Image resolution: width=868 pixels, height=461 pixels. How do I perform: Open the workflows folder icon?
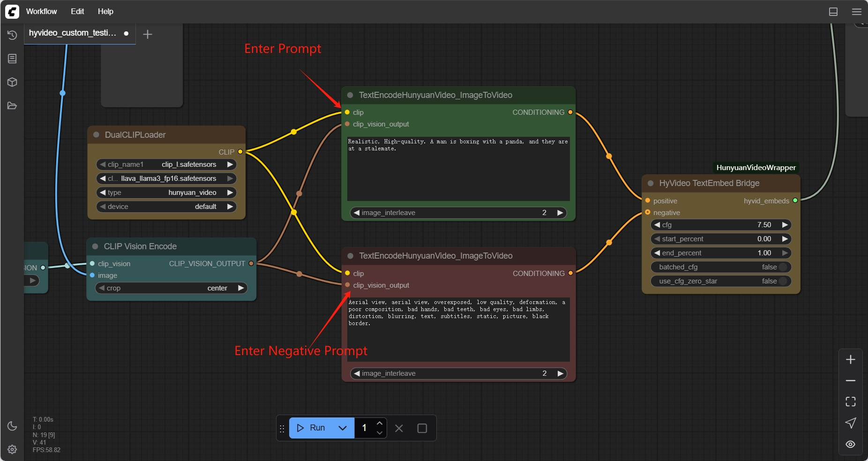(x=12, y=105)
